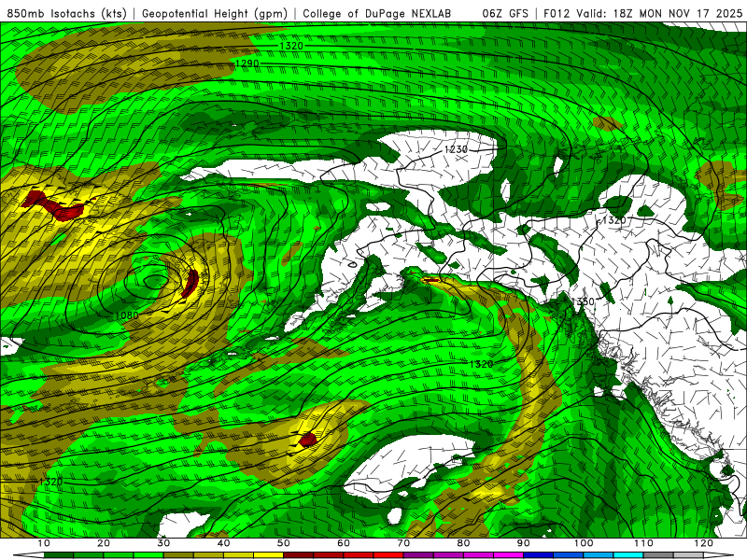Click the 1080 height contour label
The height and width of the screenshot is (560, 747).
click(x=127, y=315)
